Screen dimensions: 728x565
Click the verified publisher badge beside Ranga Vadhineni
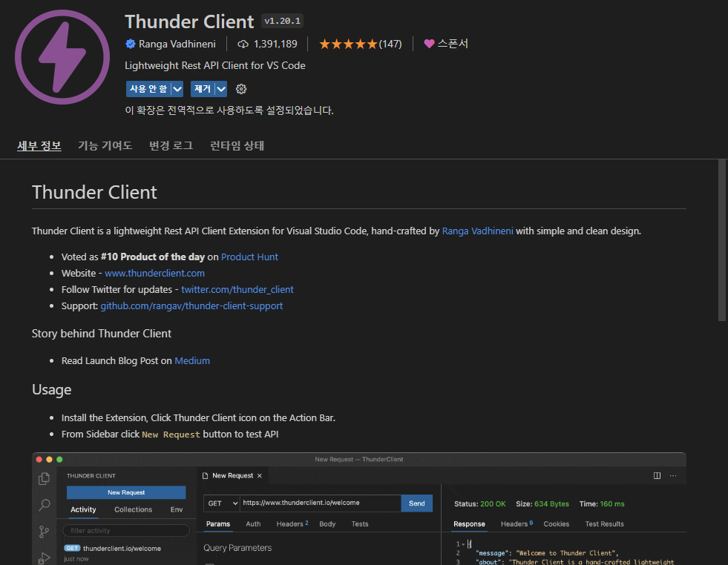coord(129,44)
